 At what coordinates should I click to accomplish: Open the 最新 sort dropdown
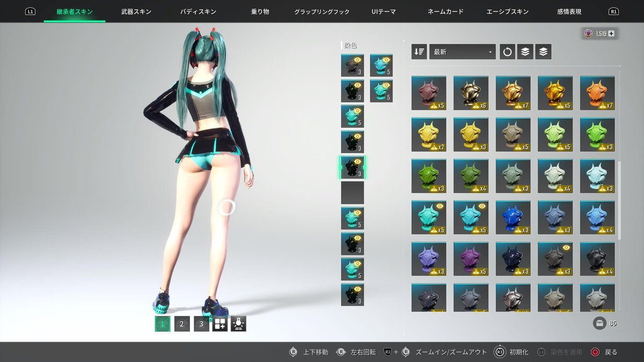click(462, 51)
